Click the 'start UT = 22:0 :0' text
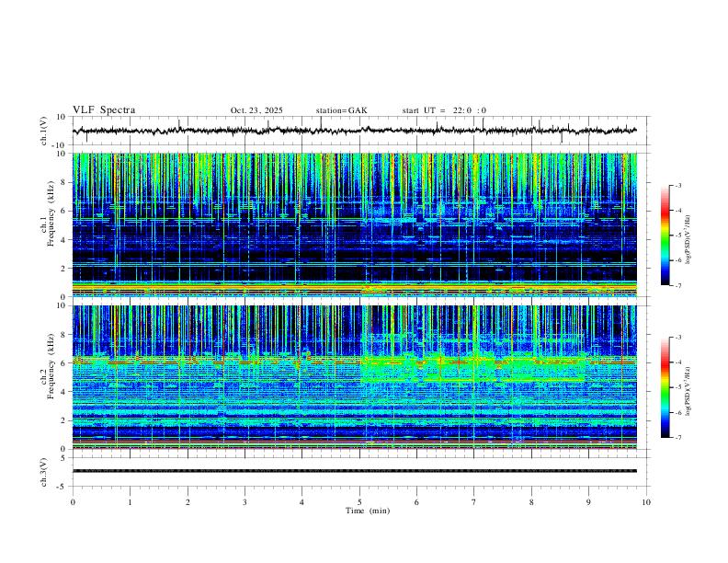Image resolution: width=728 pixels, height=563 pixels. (444, 110)
